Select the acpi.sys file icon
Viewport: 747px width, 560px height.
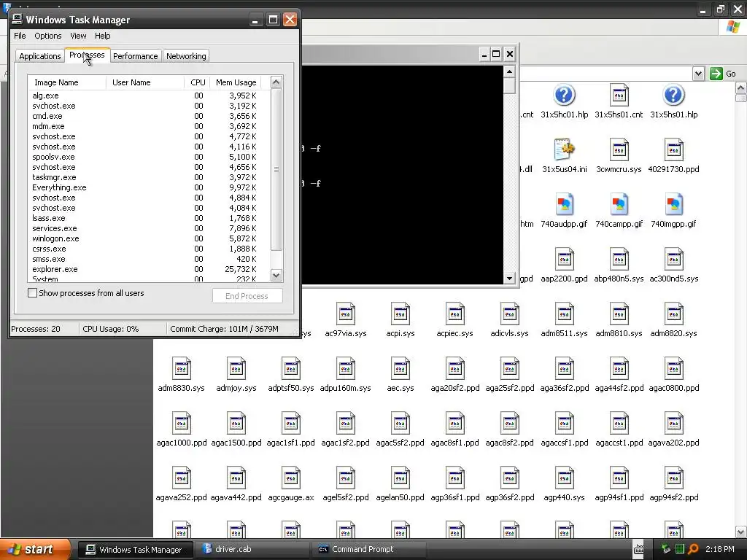point(400,314)
